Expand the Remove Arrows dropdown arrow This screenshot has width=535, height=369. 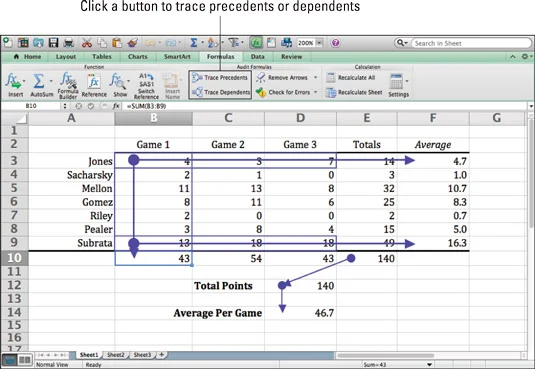coord(315,77)
